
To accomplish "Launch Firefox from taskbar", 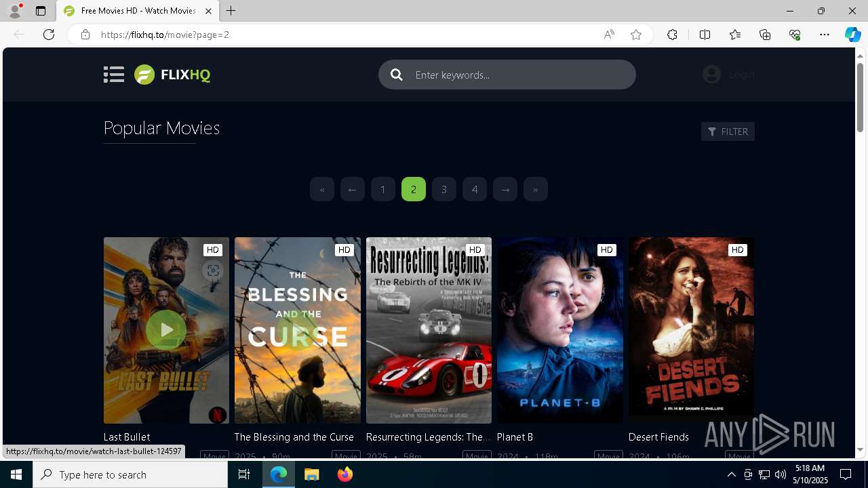I will [345, 474].
